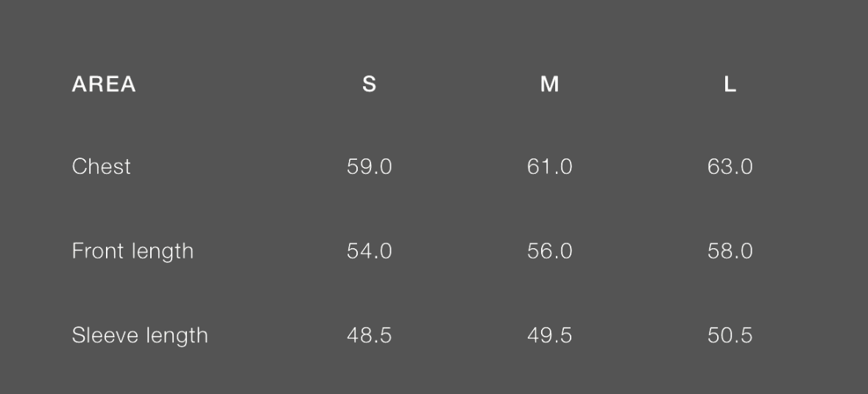The height and width of the screenshot is (394, 868).
Task: Select the 63.0 chest value
Action: [730, 167]
